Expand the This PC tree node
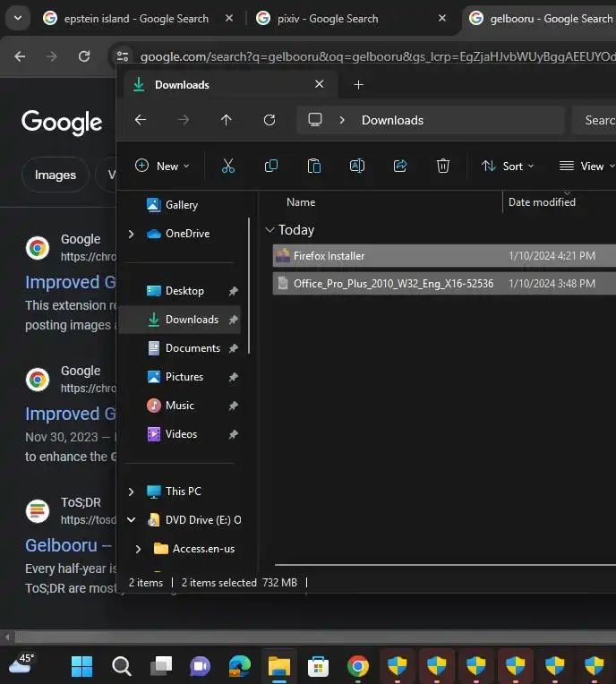 (x=131, y=492)
